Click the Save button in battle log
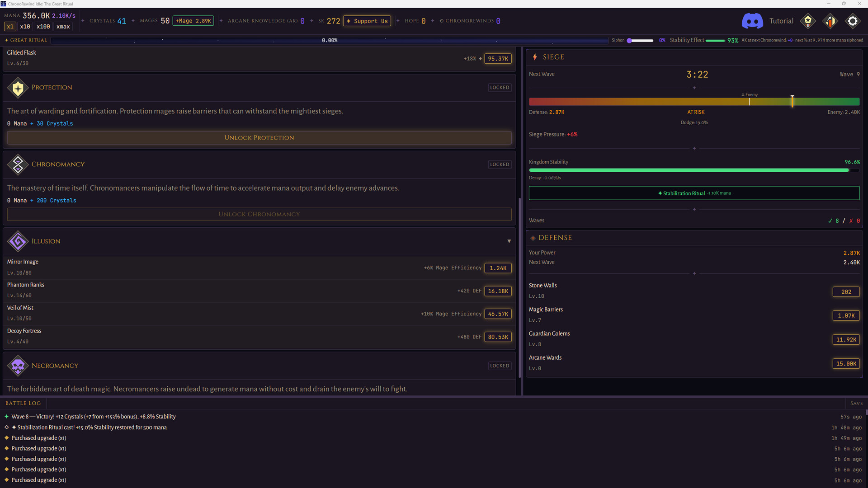This screenshot has width=868, height=488. (x=856, y=404)
